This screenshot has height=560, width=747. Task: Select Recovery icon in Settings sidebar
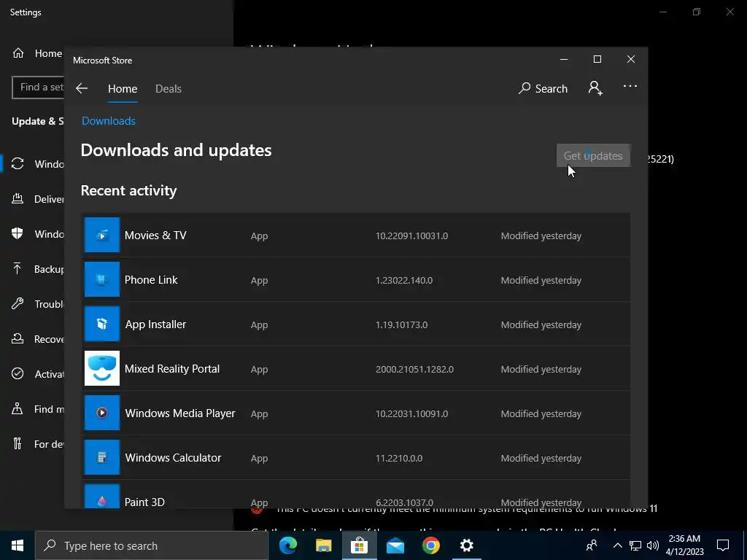point(18,338)
